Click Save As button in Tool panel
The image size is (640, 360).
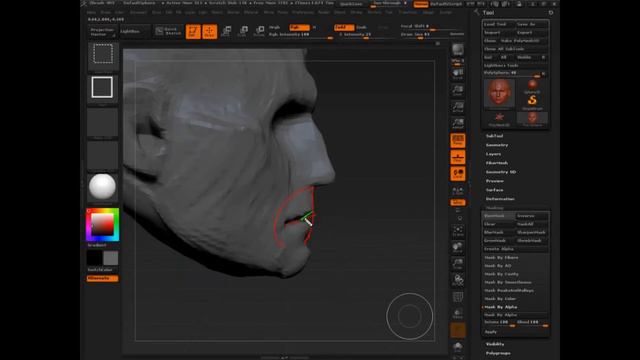tap(531, 24)
